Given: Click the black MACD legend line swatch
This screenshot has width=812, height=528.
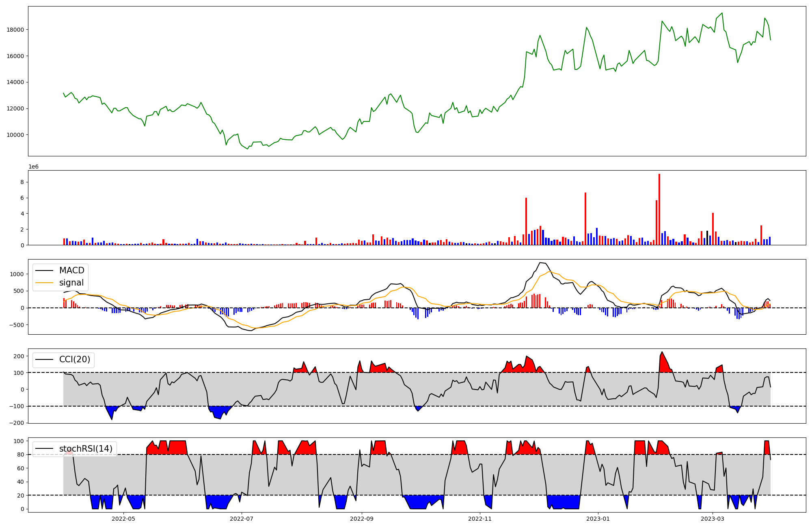Looking at the screenshot, I should 44,270.
